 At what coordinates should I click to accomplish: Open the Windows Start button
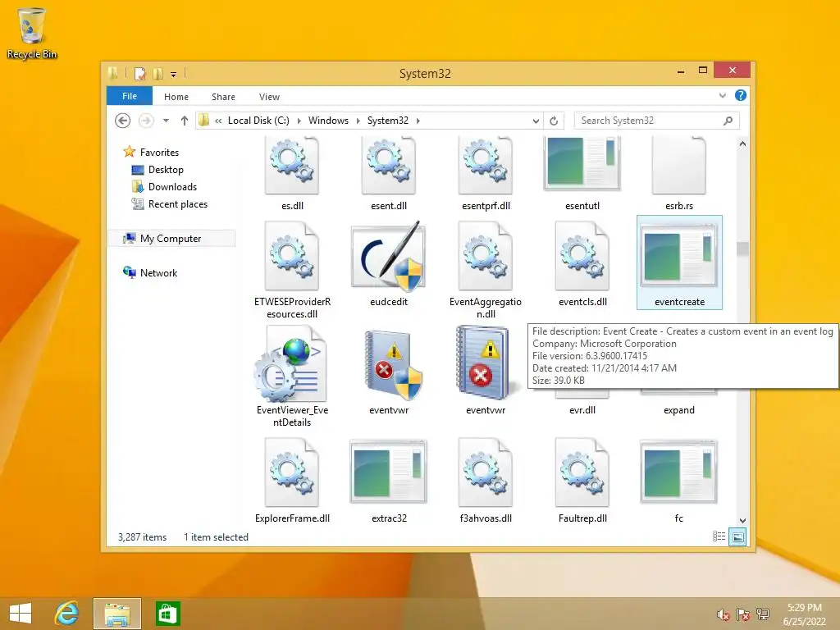(21, 614)
